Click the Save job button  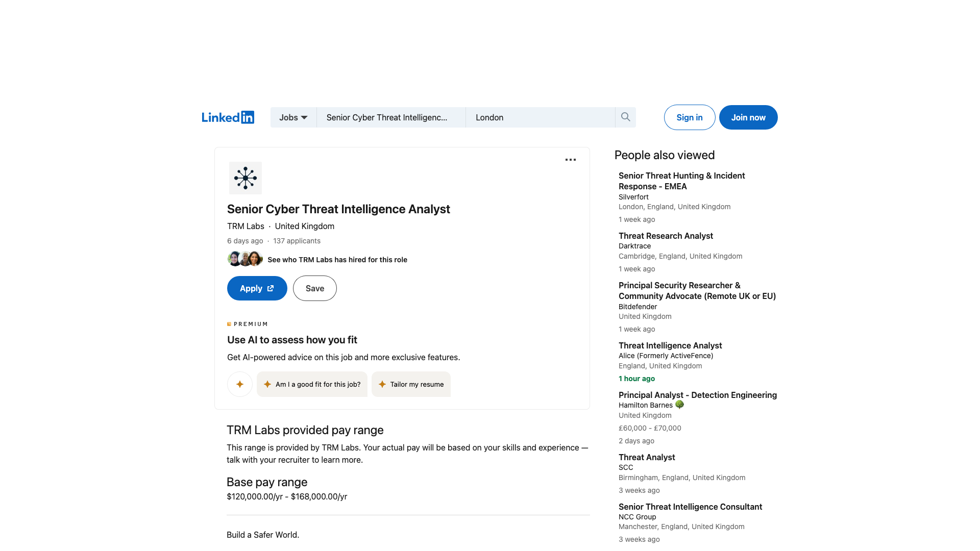pyautogui.click(x=315, y=288)
